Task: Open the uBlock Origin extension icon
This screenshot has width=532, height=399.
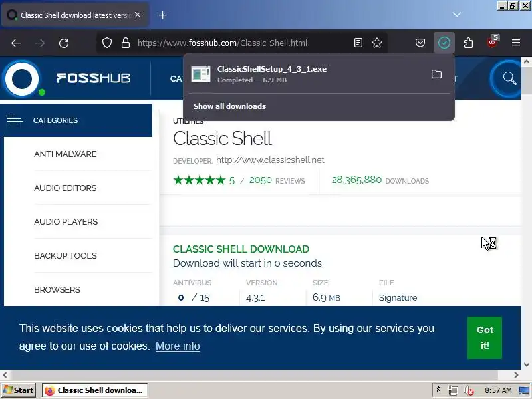Action: (492, 42)
